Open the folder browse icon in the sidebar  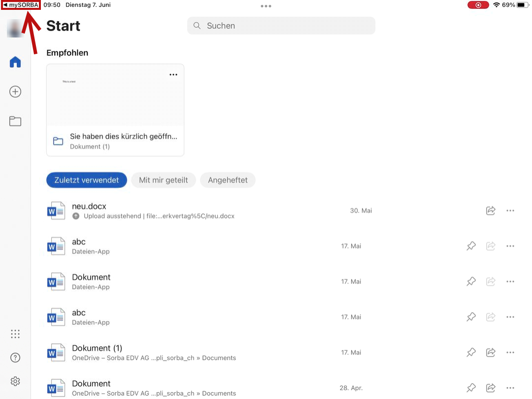(15, 121)
